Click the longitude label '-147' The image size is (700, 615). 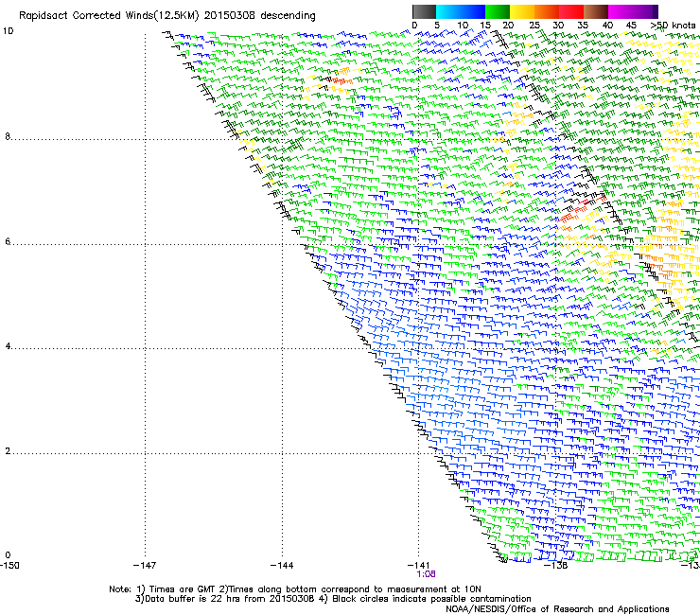tap(145, 566)
